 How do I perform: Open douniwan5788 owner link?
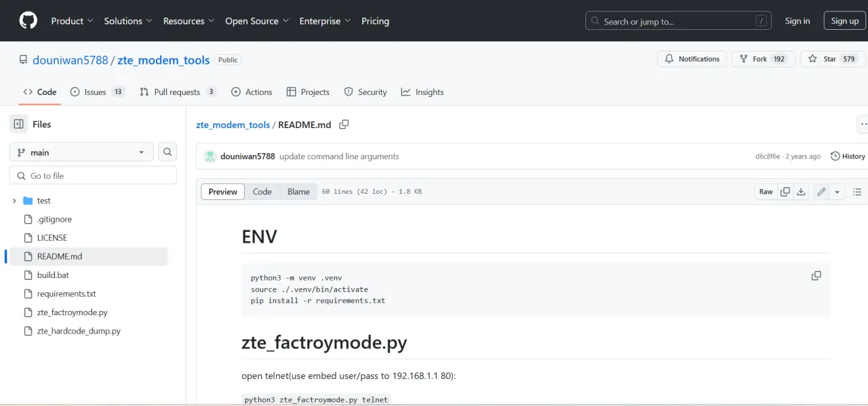coord(71,60)
